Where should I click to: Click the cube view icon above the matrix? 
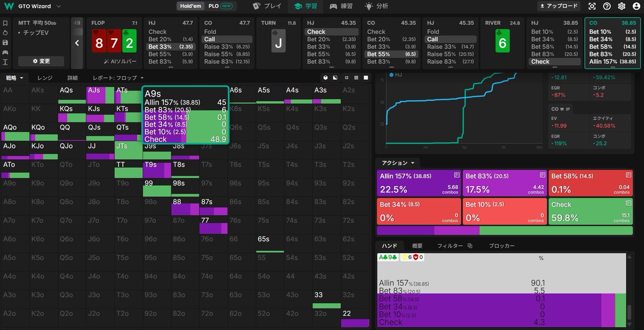[325, 78]
